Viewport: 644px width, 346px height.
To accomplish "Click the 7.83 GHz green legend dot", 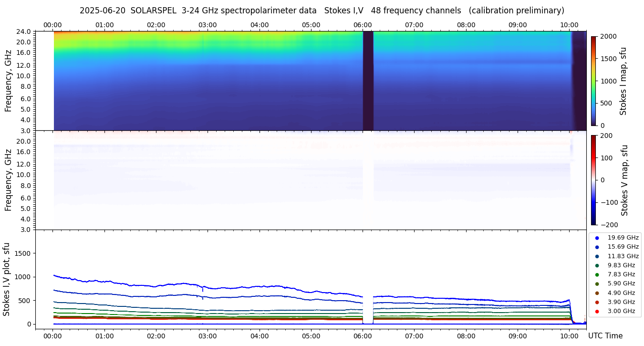I will pyautogui.click(x=597, y=274).
